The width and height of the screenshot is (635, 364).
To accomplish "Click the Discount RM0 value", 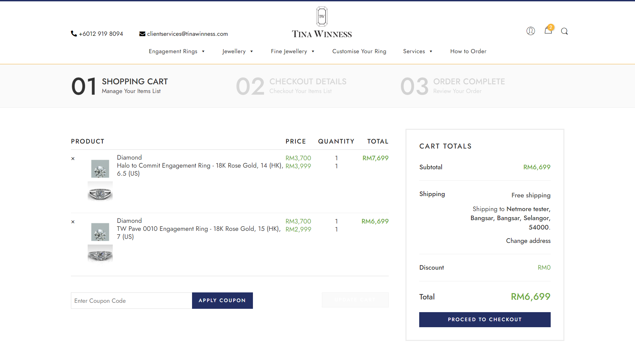I will [544, 267].
